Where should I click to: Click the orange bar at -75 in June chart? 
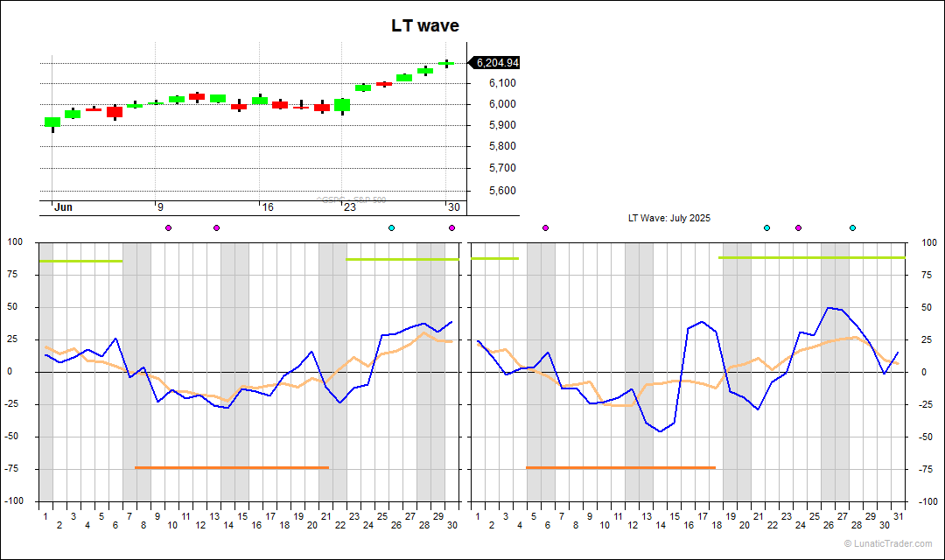(232, 468)
